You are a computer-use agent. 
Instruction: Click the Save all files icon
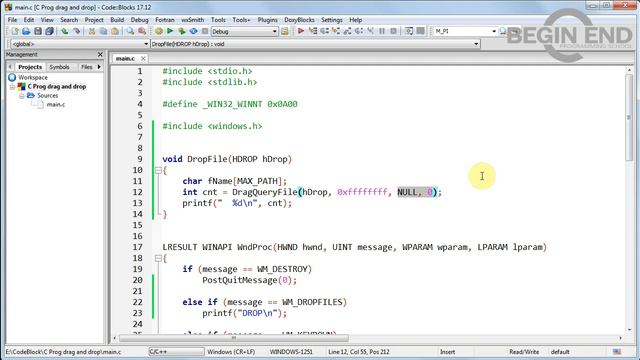[x=49, y=31]
